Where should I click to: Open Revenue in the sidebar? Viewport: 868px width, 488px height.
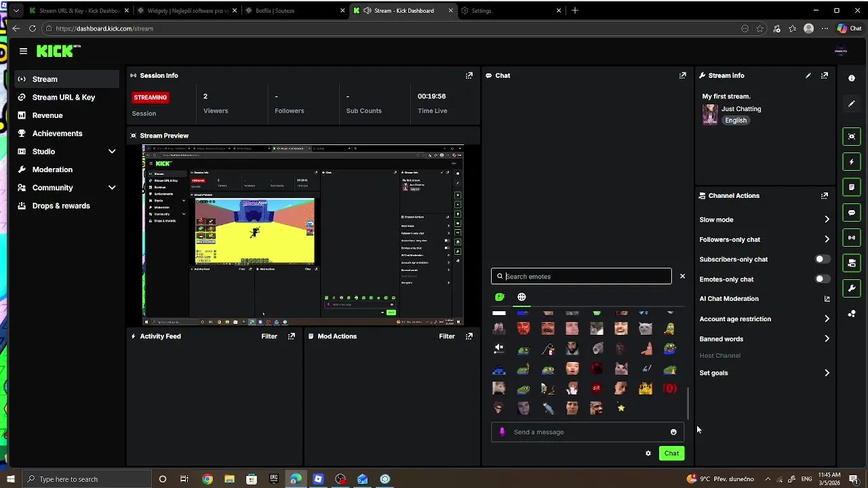(47, 115)
